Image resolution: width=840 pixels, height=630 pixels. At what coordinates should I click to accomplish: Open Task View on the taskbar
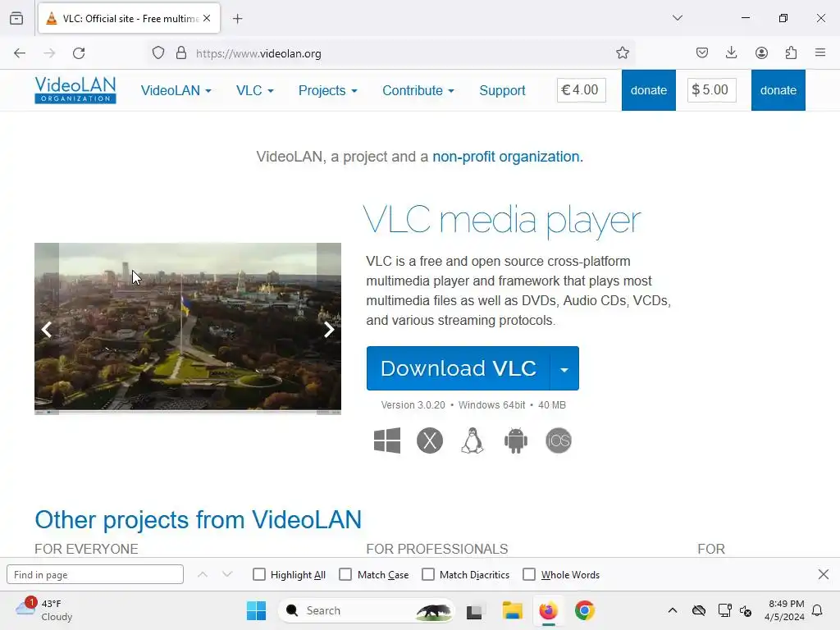(475, 610)
